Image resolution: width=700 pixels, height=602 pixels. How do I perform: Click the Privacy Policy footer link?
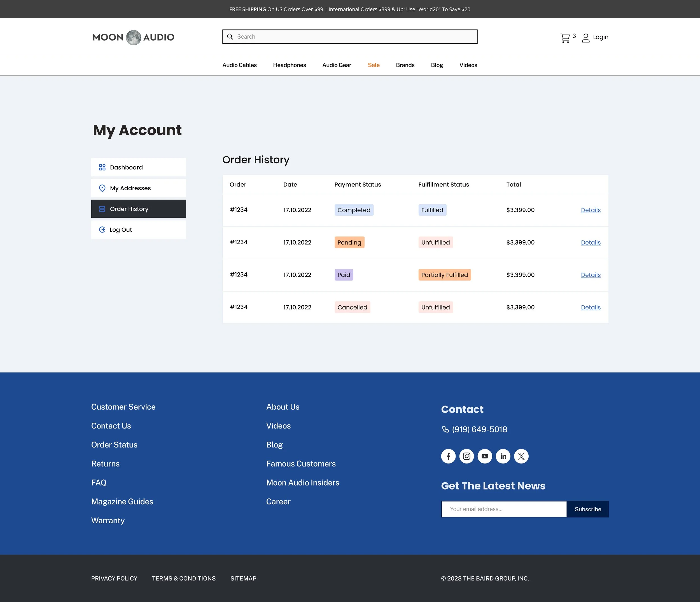click(114, 578)
